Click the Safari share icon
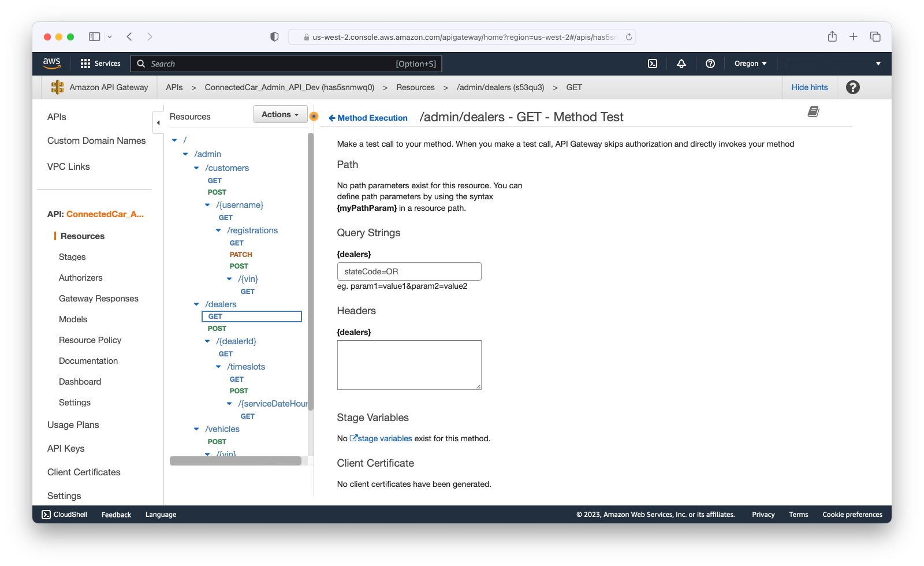 pyautogui.click(x=832, y=36)
